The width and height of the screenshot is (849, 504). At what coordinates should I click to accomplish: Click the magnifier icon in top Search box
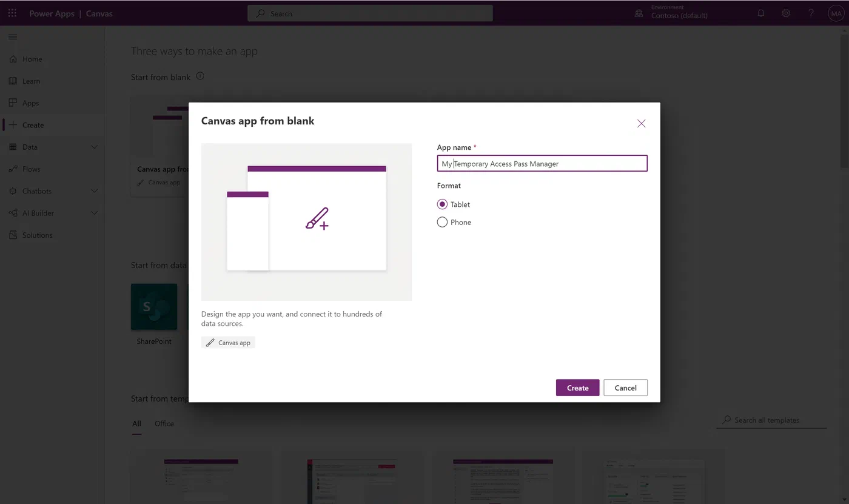(x=260, y=13)
